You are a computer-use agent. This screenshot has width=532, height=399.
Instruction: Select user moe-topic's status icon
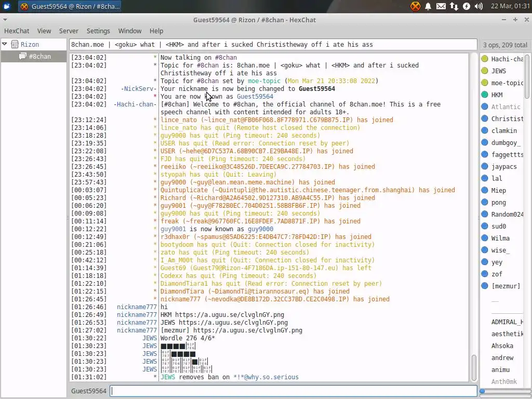tap(485, 83)
